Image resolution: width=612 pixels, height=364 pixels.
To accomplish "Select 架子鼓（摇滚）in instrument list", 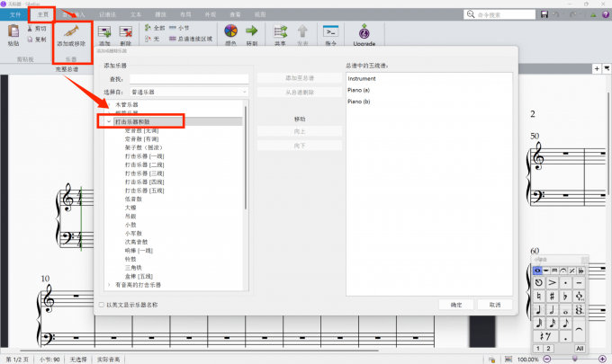I will (x=144, y=147).
